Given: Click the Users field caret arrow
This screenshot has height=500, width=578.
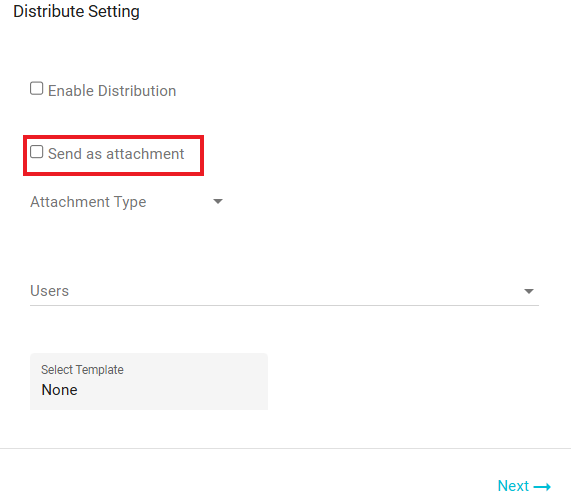Looking at the screenshot, I should tap(529, 291).
